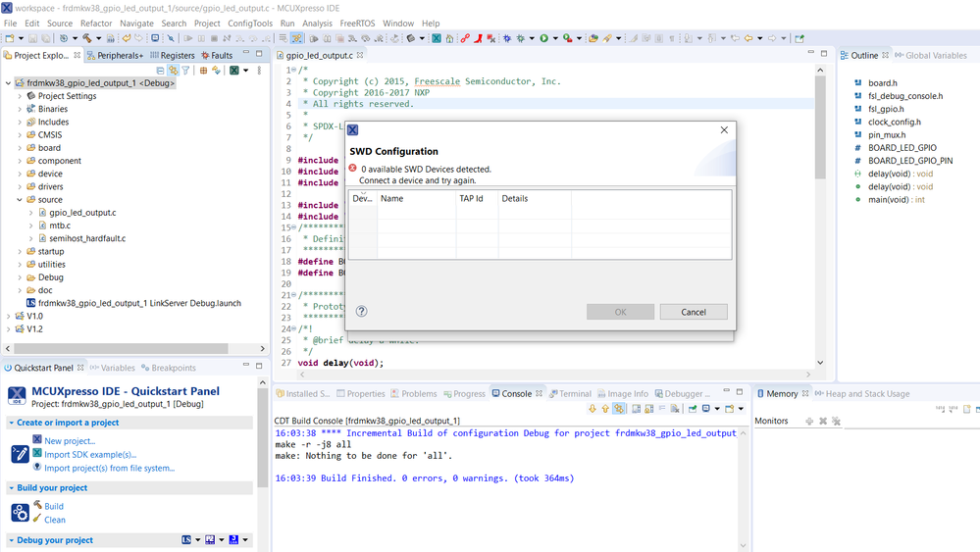Viewport: 980px width, 552px height.
Task: Open the FreeRTOS menu
Action: [357, 24]
